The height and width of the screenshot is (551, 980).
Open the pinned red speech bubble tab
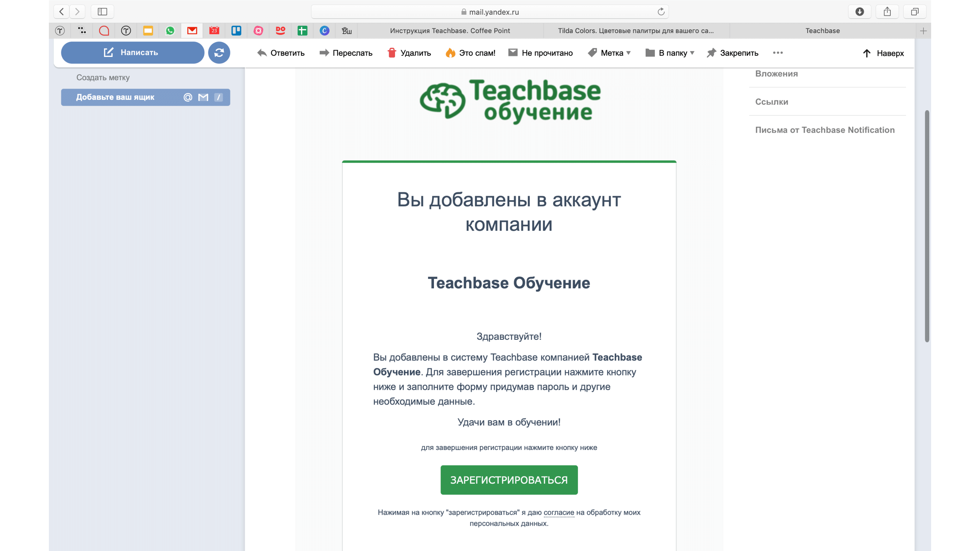(x=104, y=31)
